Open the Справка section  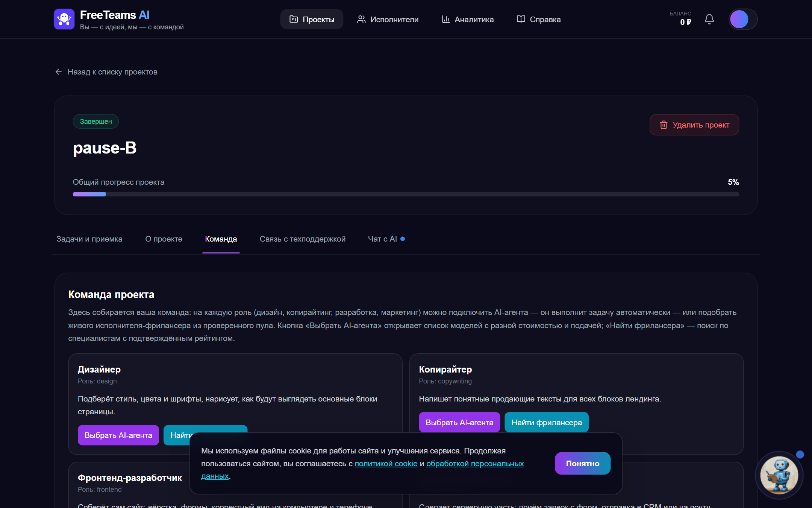(539, 19)
